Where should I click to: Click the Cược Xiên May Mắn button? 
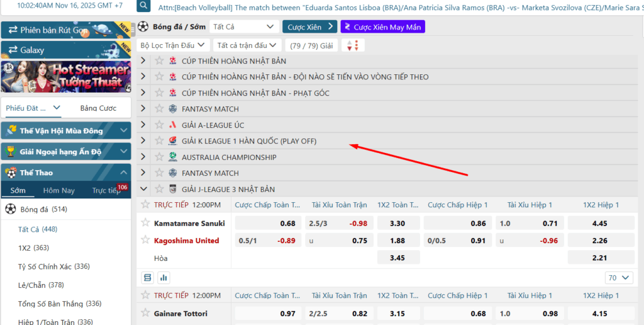tap(383, 26)
